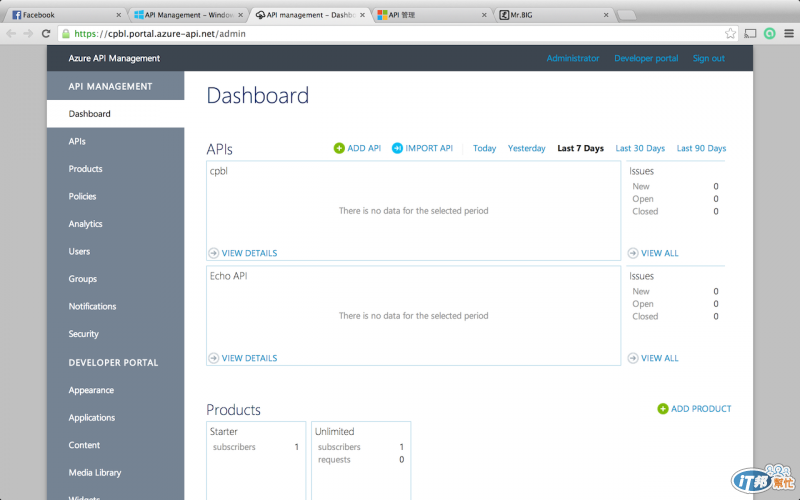The height and width of the screenshot is (500, 800).
Task: Close the Mr.BIG tab
Action: 606,15
